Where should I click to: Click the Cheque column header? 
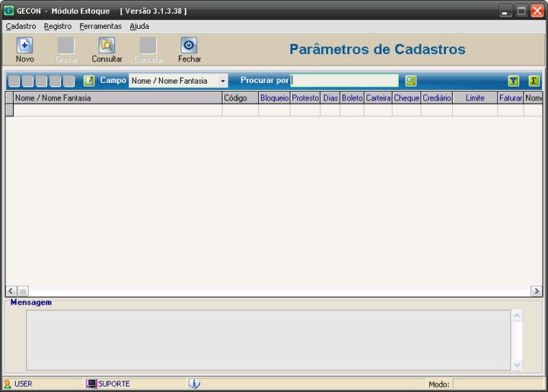tap(406, 98)
